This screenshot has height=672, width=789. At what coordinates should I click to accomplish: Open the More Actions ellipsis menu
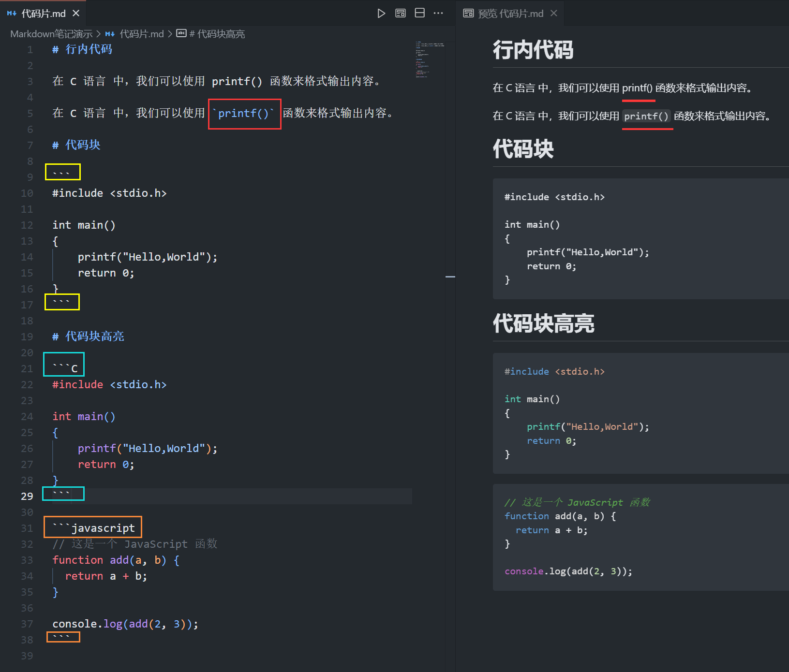coord(438,13)
